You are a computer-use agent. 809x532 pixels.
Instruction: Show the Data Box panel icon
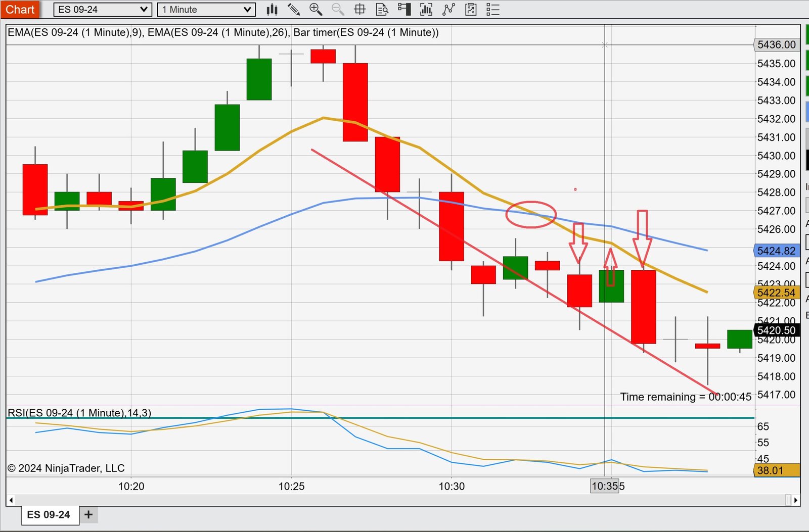click(x=382, y=10)
